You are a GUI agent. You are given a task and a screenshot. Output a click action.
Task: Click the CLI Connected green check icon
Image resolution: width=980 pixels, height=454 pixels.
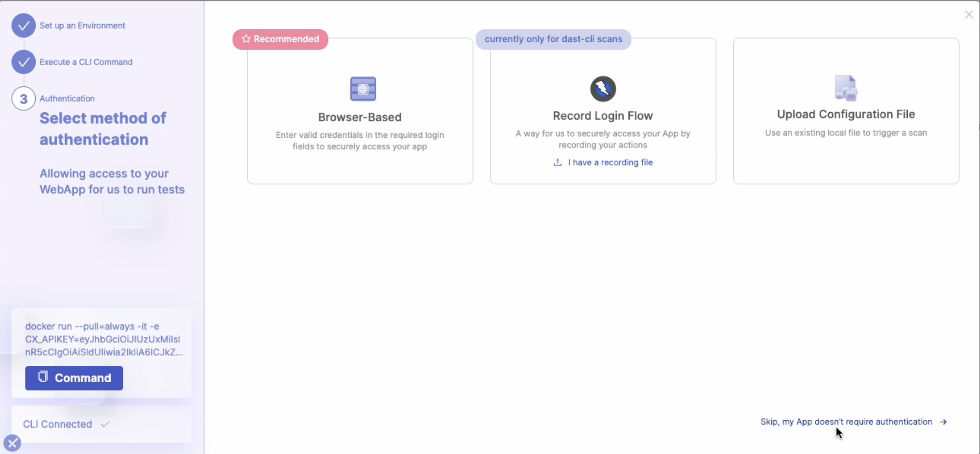tap(106, 424)
